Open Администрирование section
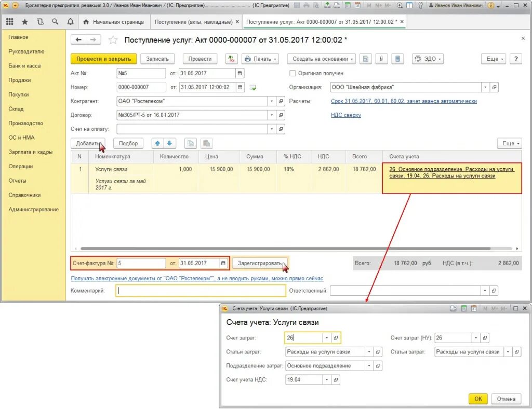 [34, 209]
